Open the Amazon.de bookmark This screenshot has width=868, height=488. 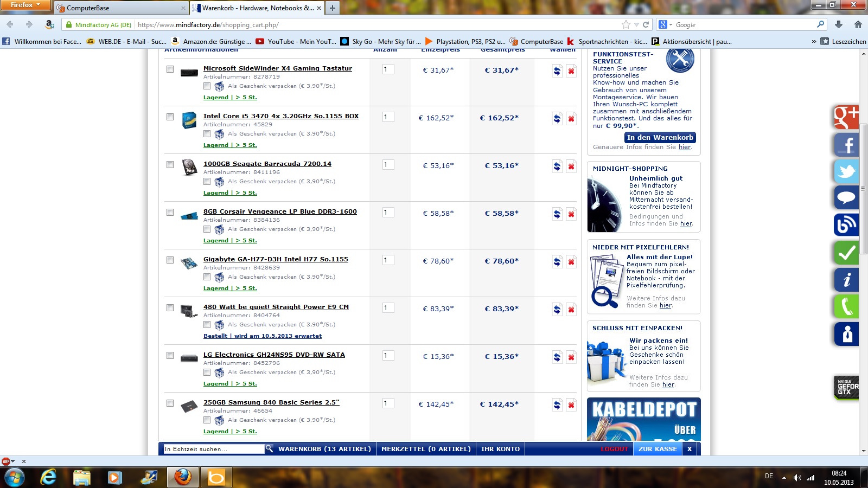point(211,41)
